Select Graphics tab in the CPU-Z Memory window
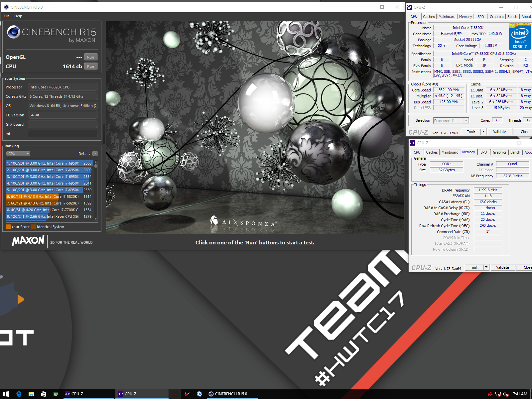This screenshot has width=532, height=399. [499, 152]
